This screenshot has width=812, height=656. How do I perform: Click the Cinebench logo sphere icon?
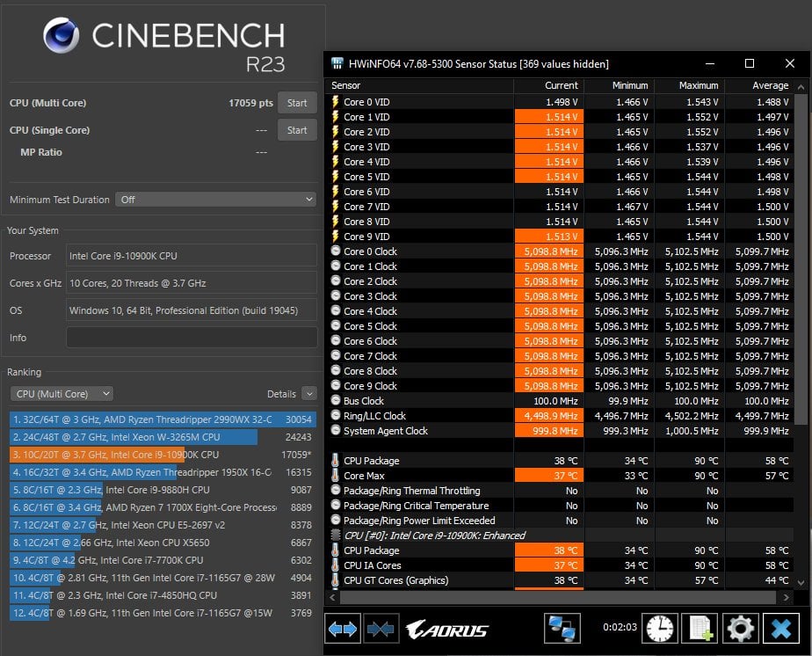pyautogui.click(x=62, y=35)
